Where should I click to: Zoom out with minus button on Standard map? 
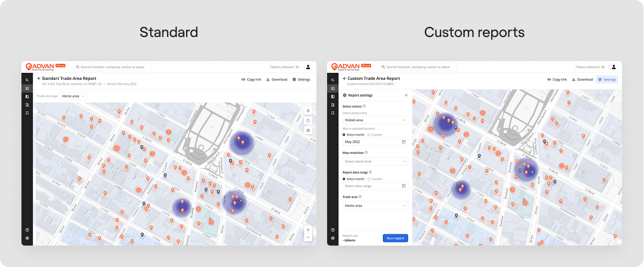click(x=308, y=237)
